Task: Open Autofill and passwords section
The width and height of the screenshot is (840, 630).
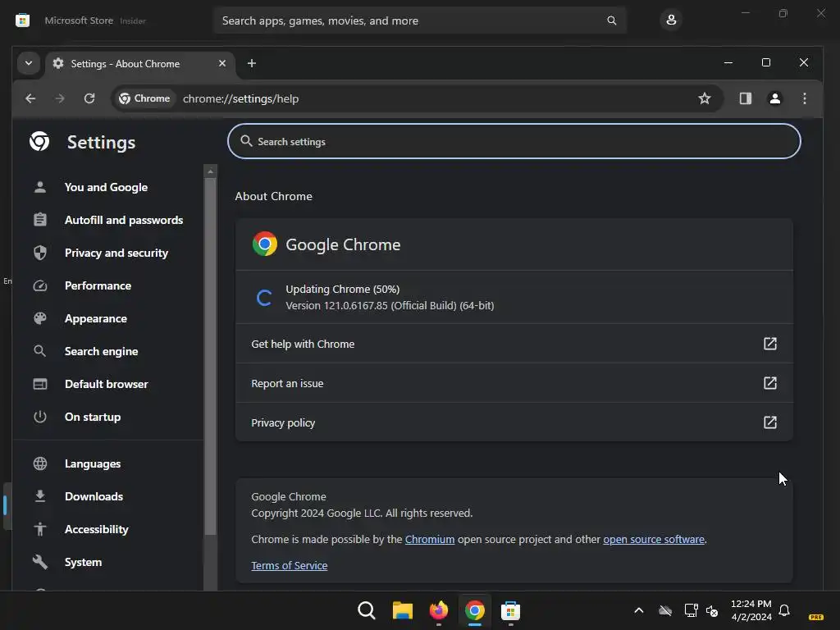Action: 124,220
